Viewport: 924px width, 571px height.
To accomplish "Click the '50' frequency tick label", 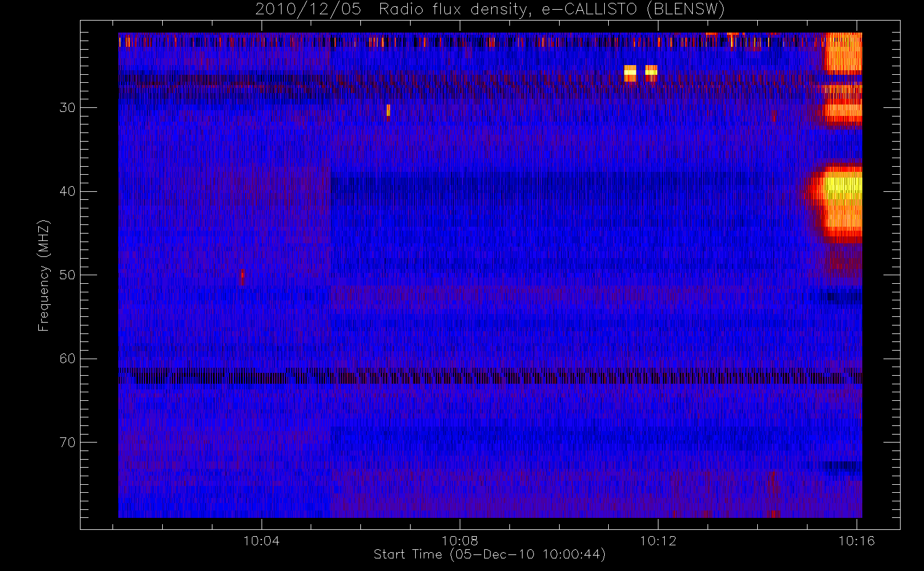I will click(67, 275).
